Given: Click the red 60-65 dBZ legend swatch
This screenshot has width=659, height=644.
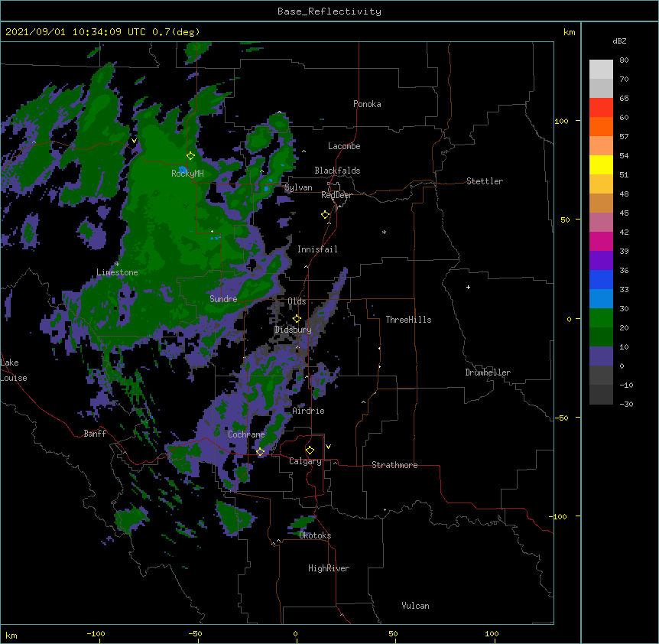Looking at the screenshot, I should [601, 108].
